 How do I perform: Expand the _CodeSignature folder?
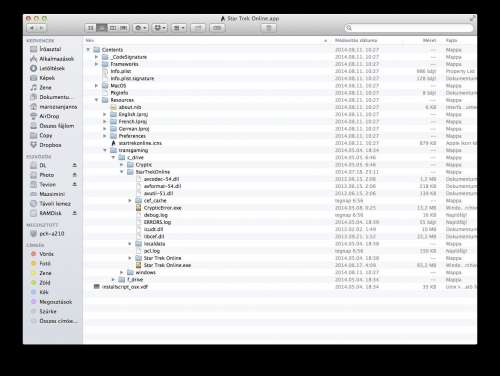pyautogui.click(x=96, y=57)
